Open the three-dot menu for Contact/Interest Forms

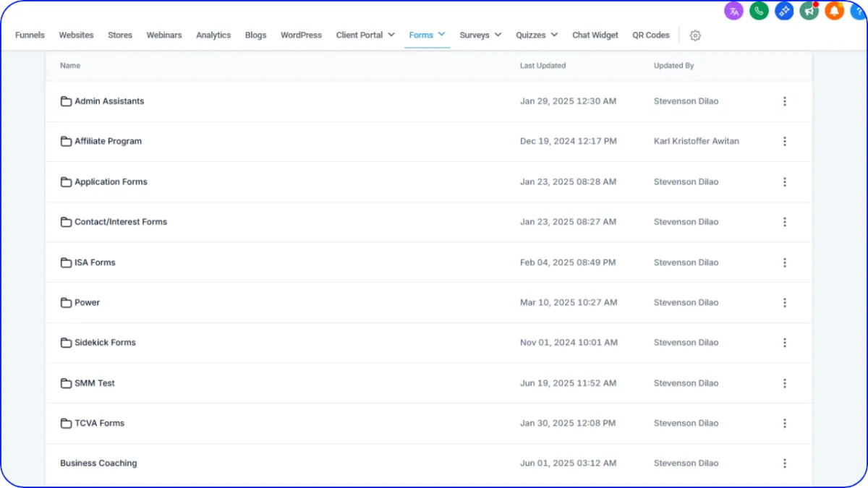pyautogui.click(x=785, y=222)
